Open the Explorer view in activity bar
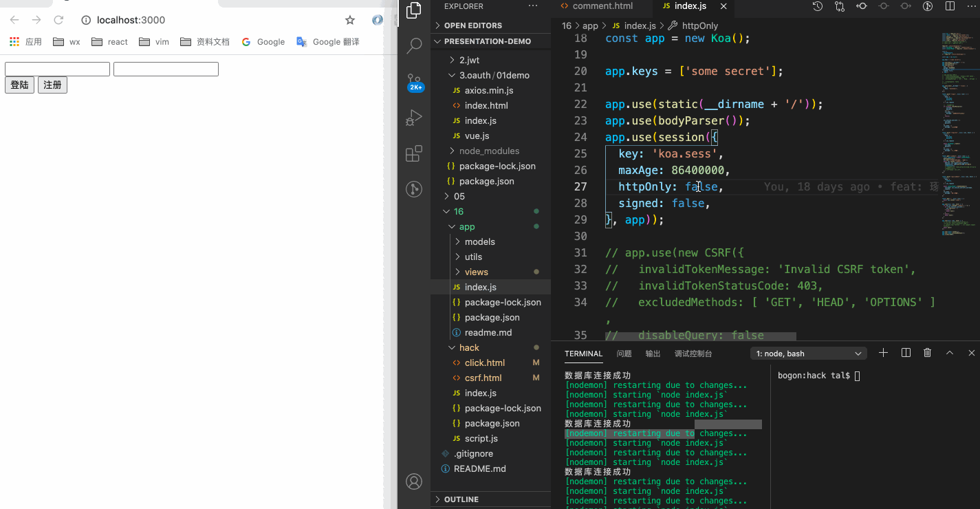The width and height of the screenshot is (980, 509). click(414, 10)
